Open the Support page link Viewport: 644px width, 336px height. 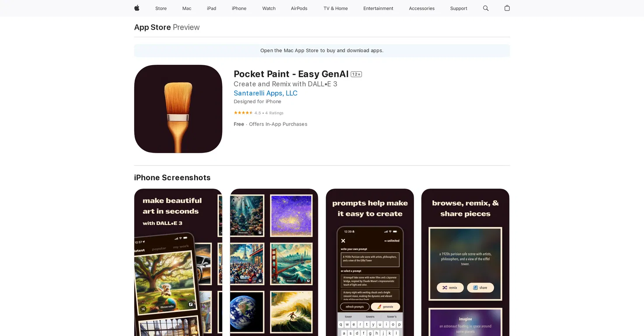tap(459, 8)
